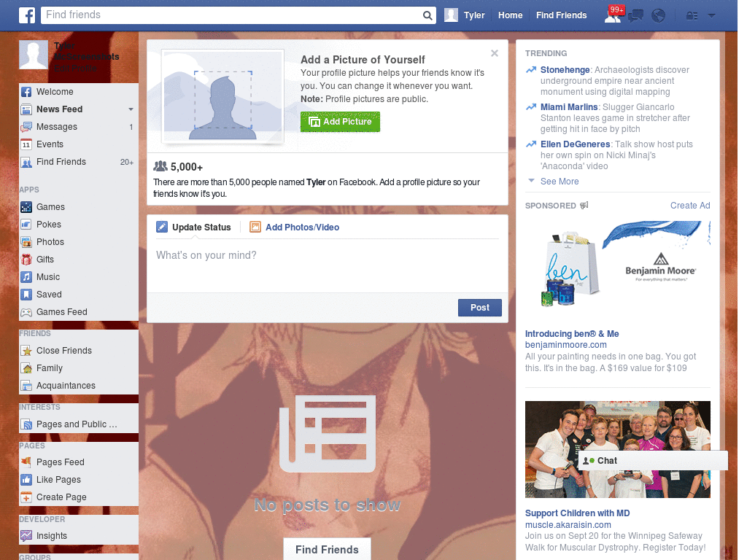Open Acquaintances list icon
Screen dimensions: 747x560
click(x=26, y=386)
